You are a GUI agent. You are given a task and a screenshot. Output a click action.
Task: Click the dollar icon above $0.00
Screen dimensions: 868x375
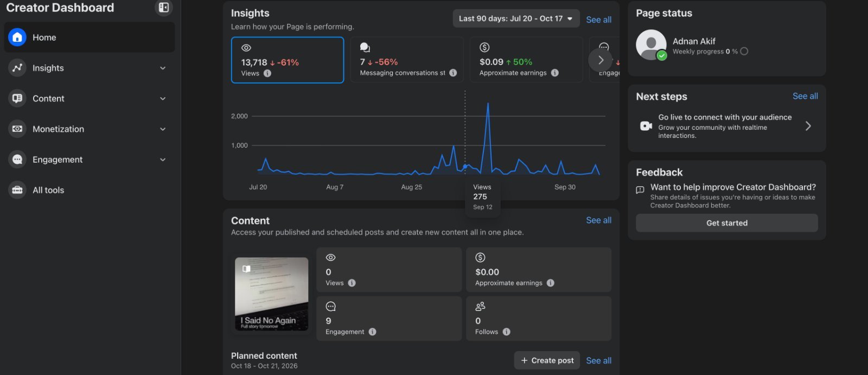[480, 258]
